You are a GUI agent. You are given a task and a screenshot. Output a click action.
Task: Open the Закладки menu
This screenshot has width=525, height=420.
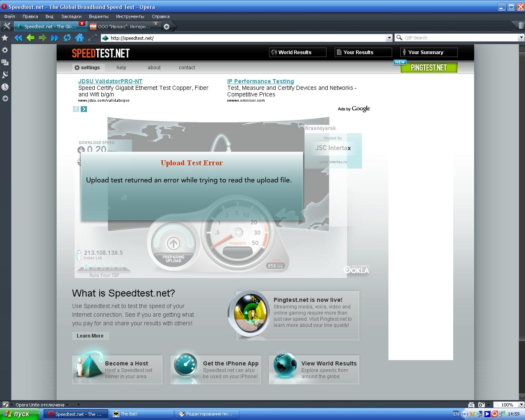pos(71,16)
